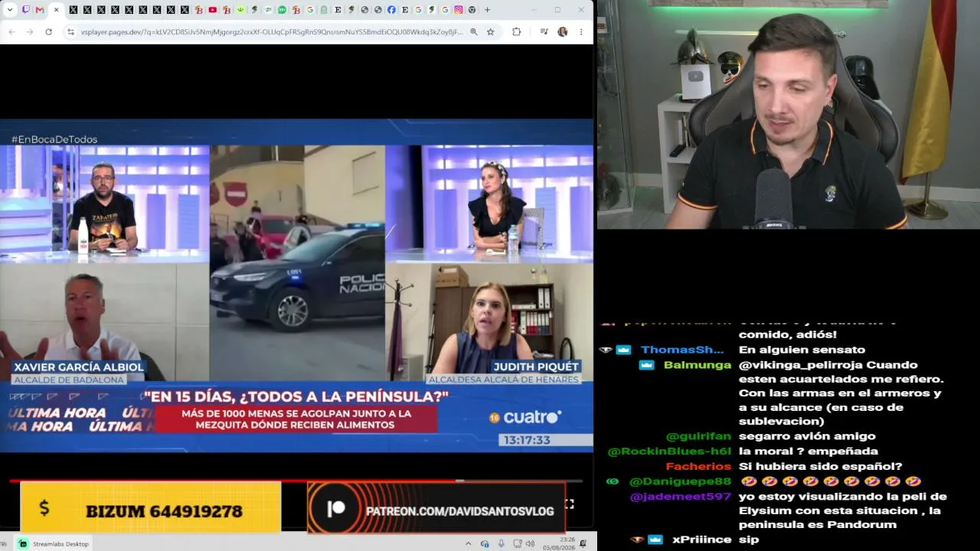
Task: Switch to the YouTube tab
Action: 213,10
